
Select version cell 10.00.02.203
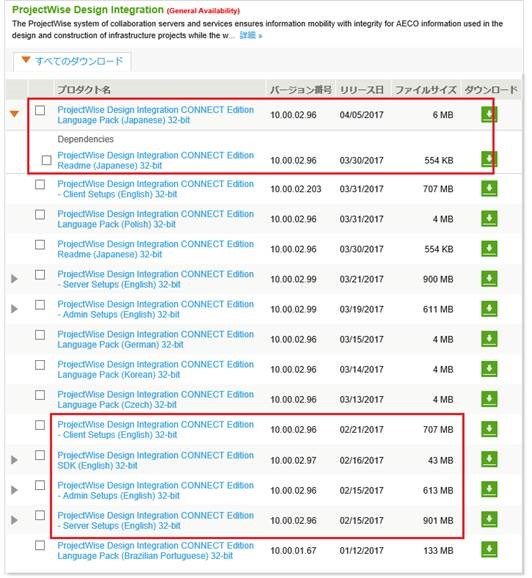(x=296, y=189)
